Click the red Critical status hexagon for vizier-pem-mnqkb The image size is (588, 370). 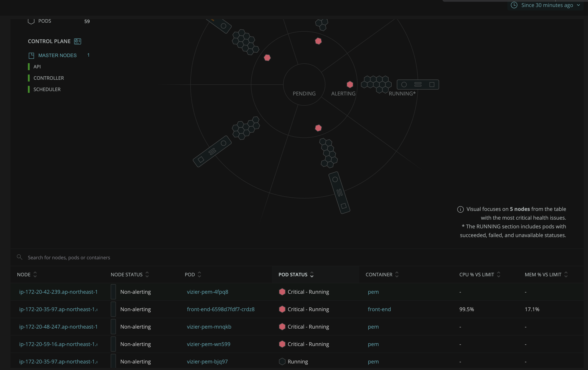pyautogui.click(x=282, y=327)
